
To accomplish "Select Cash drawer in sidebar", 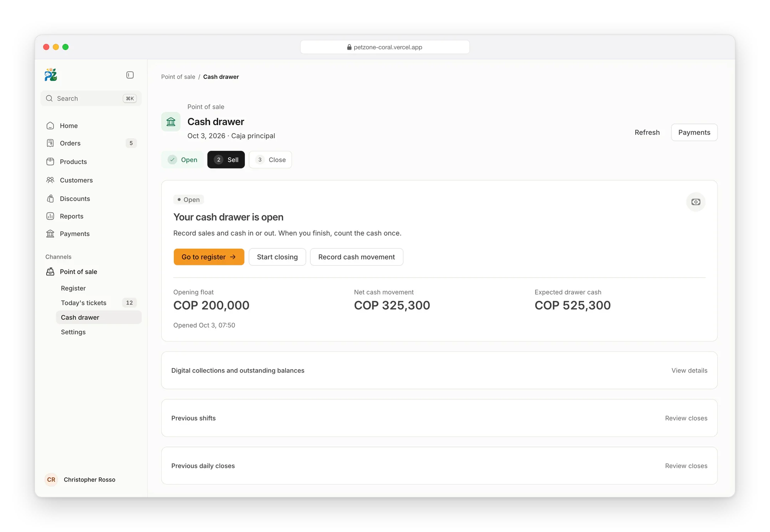I will (99, 318).
